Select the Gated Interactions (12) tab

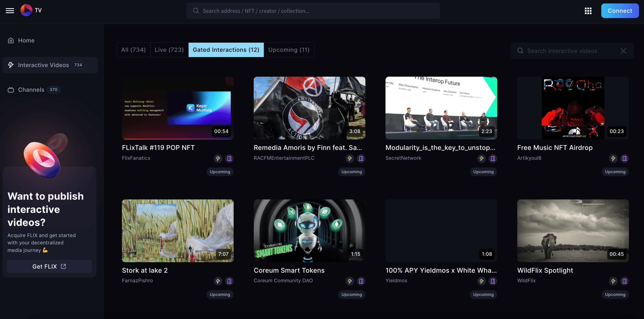point(226,49)
